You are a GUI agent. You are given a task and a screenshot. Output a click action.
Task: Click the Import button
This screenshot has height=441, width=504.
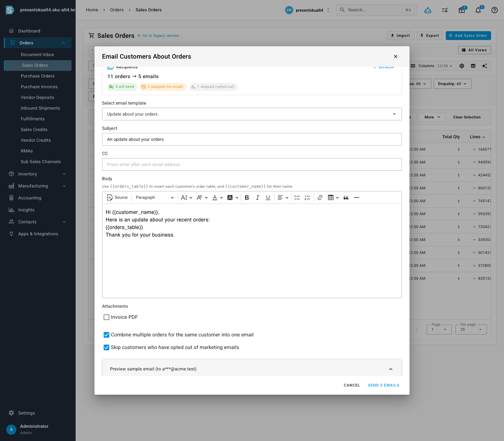pos(400,36)
